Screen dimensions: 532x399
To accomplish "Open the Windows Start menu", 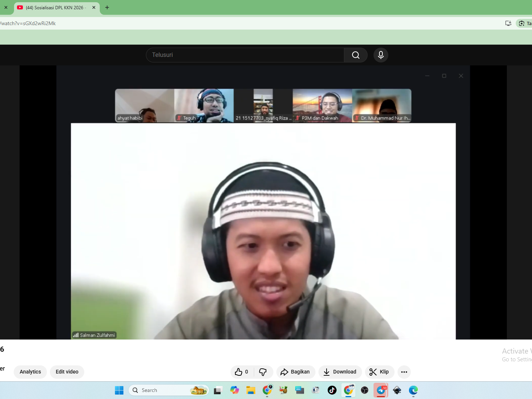I will point(119,390).
